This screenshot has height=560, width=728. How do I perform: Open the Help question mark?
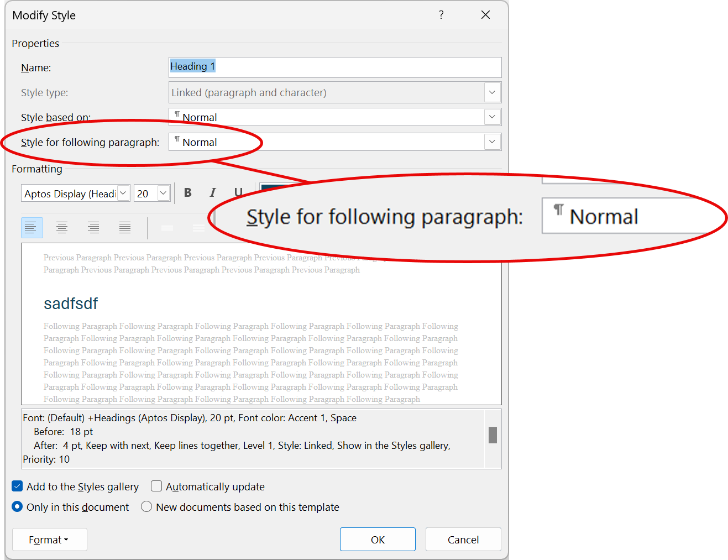click(441, 15)
